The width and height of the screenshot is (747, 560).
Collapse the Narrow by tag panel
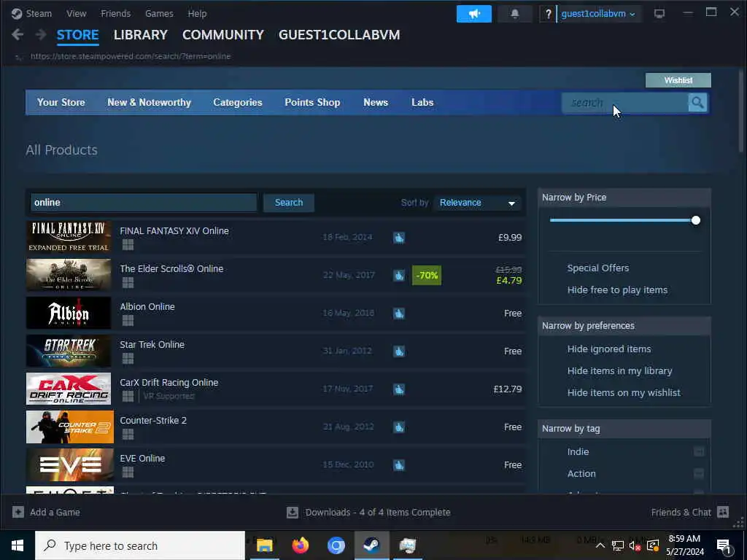[x=624, y=429]
